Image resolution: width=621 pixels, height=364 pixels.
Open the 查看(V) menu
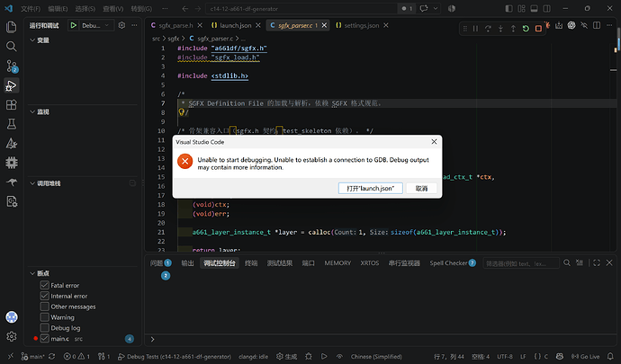coord(112,8)
